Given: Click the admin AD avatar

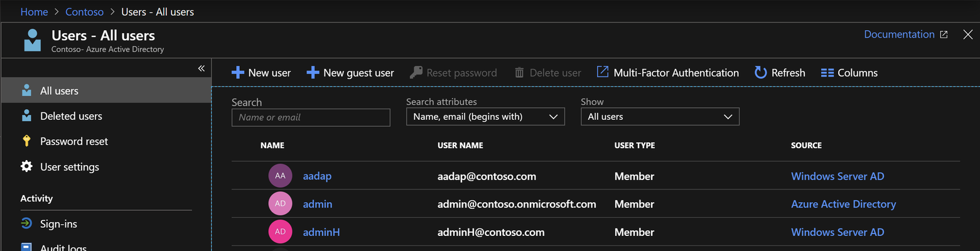Looking at the screenshot, I should [281, 204].
